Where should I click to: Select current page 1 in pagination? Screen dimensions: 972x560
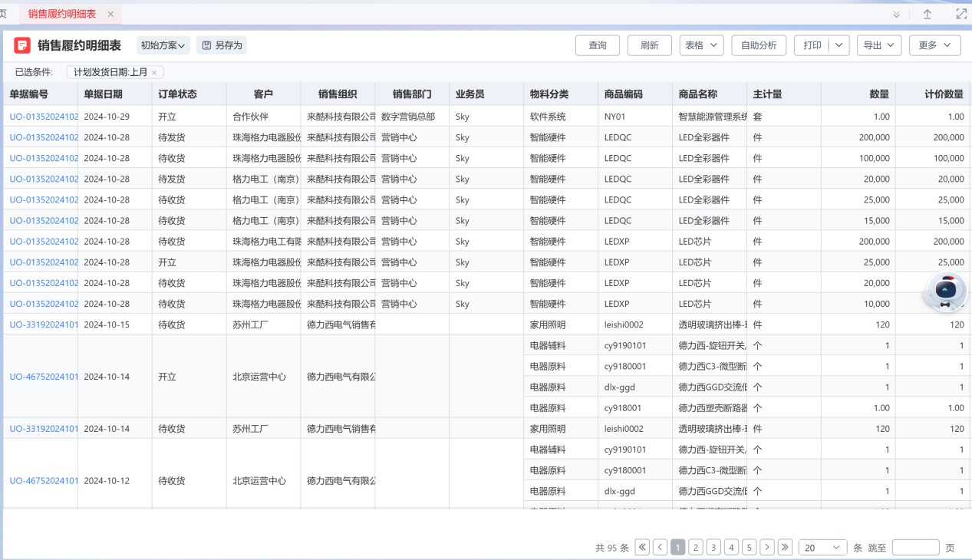tap(677, 547)
